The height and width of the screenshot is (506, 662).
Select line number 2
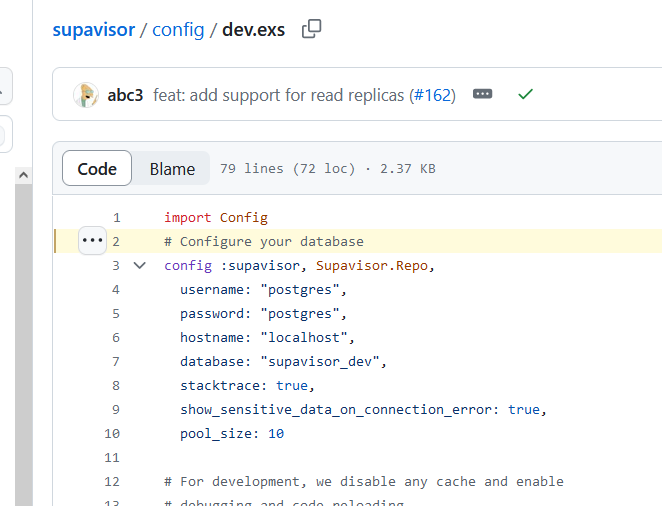coord(116,242)
